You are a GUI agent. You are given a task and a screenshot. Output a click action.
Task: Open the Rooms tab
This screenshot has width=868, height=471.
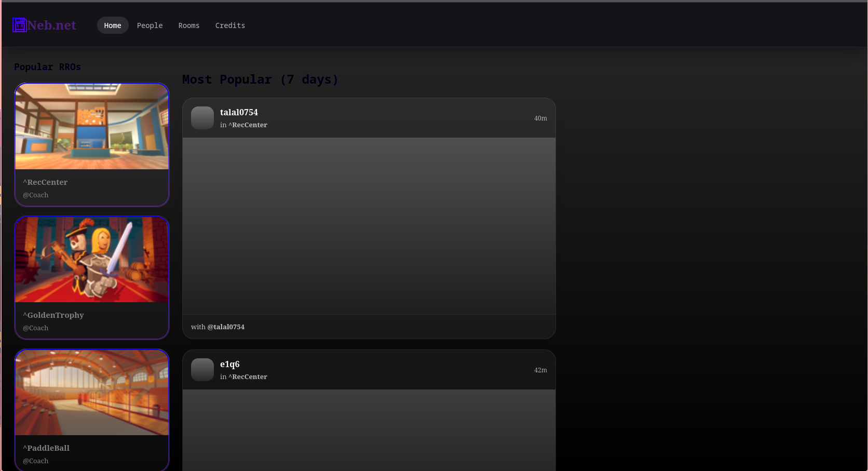click(x=189, y=25)
